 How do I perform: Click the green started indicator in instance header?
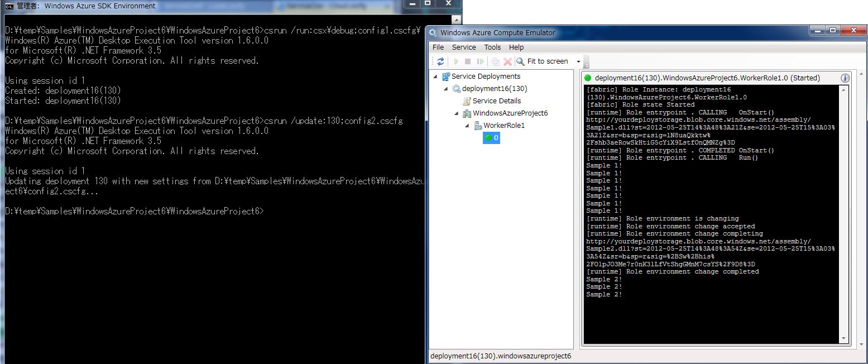pos(588,78)
